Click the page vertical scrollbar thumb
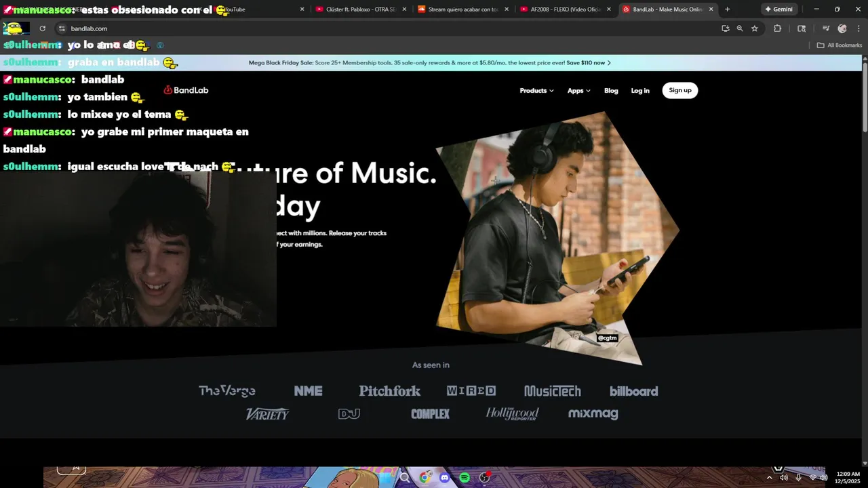868x488 pixels. click(x=865, y=98)
